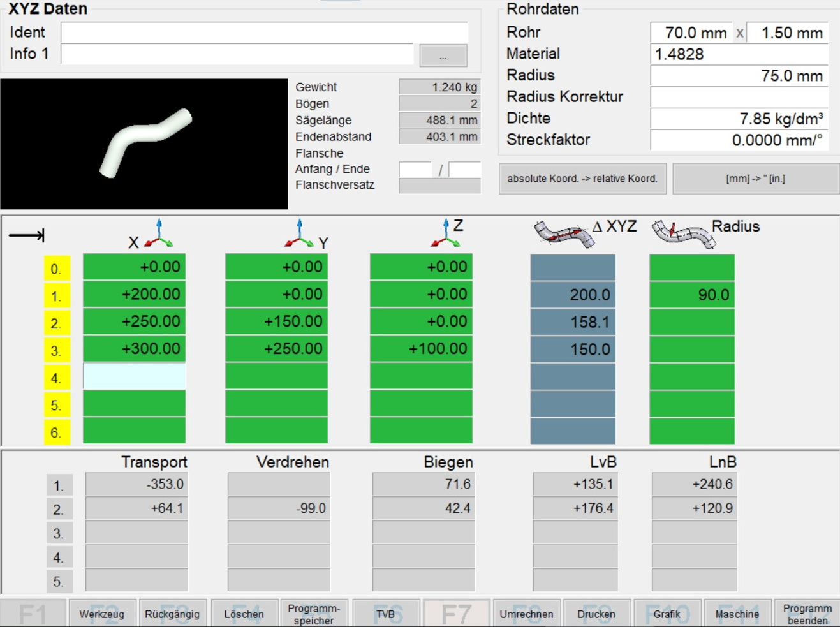Click Biegen value 71.6
Screen dimensions: 840x627
(424, 484)
